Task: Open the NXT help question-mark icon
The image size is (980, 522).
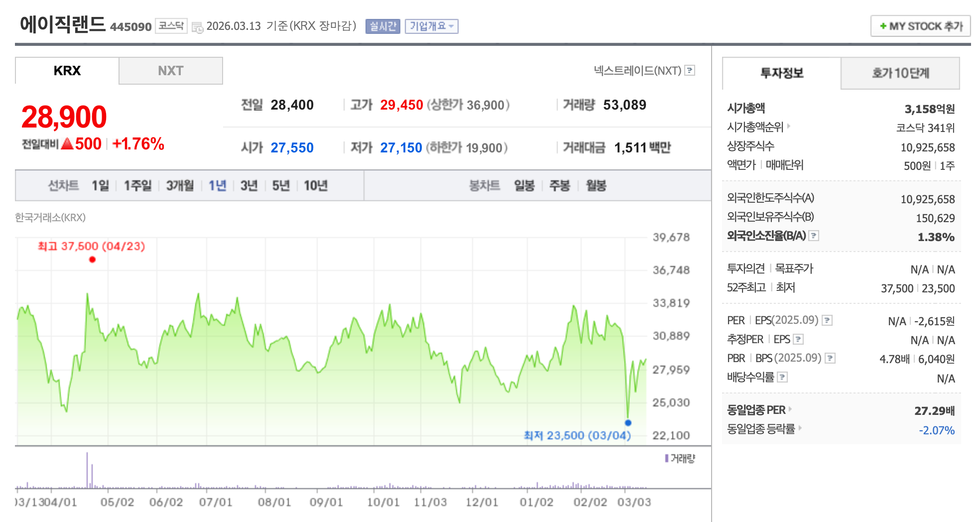Action: [690, 70]
